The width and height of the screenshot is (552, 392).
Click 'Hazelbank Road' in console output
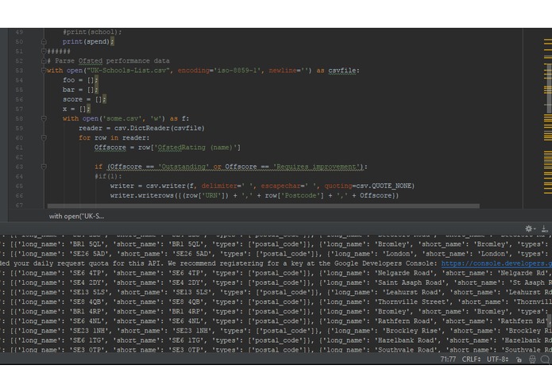(x=406, y=340)
